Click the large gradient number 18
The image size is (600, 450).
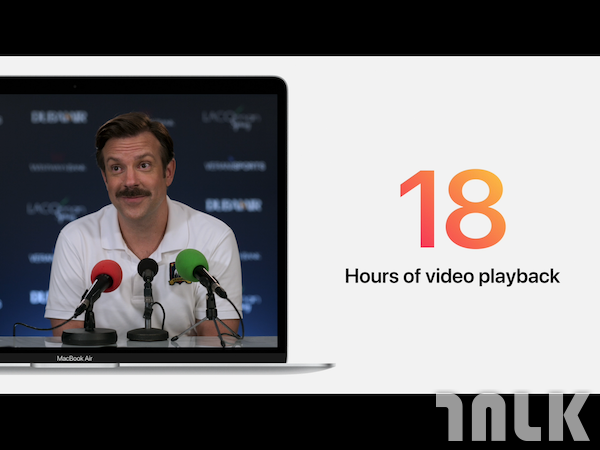point(453,209)
